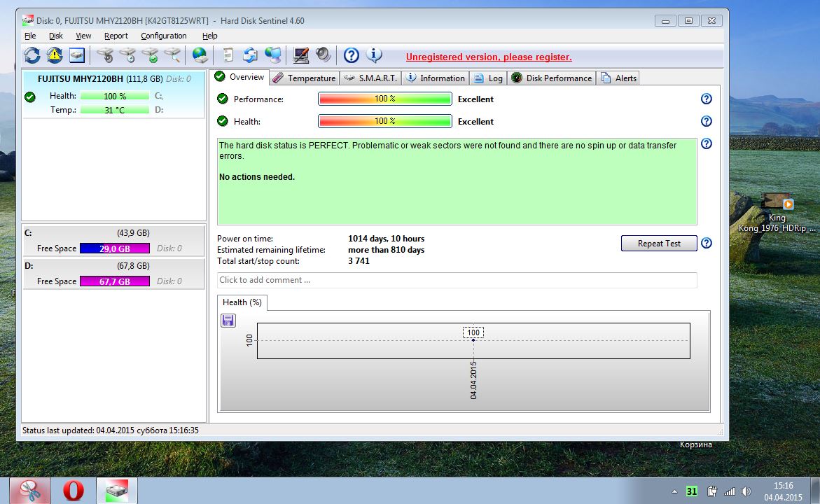The image size is (820, 504).
Task: Click the Refresh arrows toolbar icon
Action: [32, 55]
